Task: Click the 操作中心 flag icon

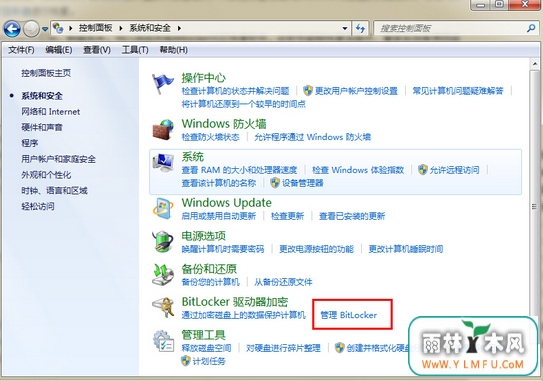Action: 162,83
